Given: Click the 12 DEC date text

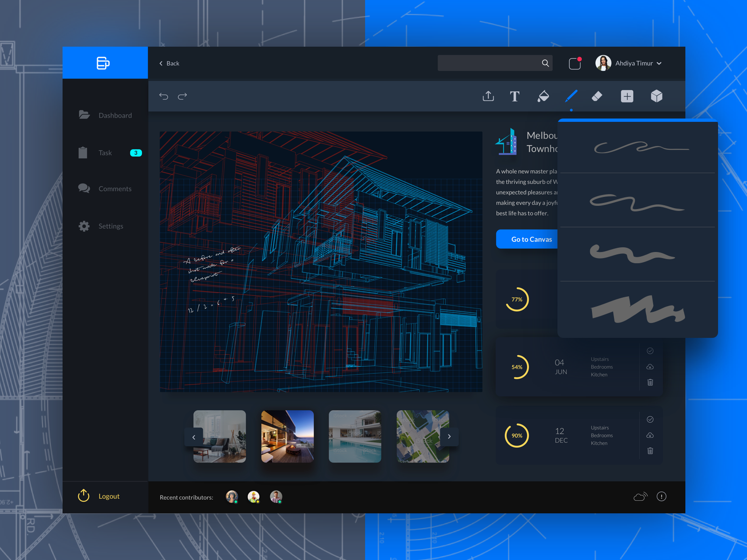Looking at the screenshot, I should pyautogui.click(x=561, y=435).
